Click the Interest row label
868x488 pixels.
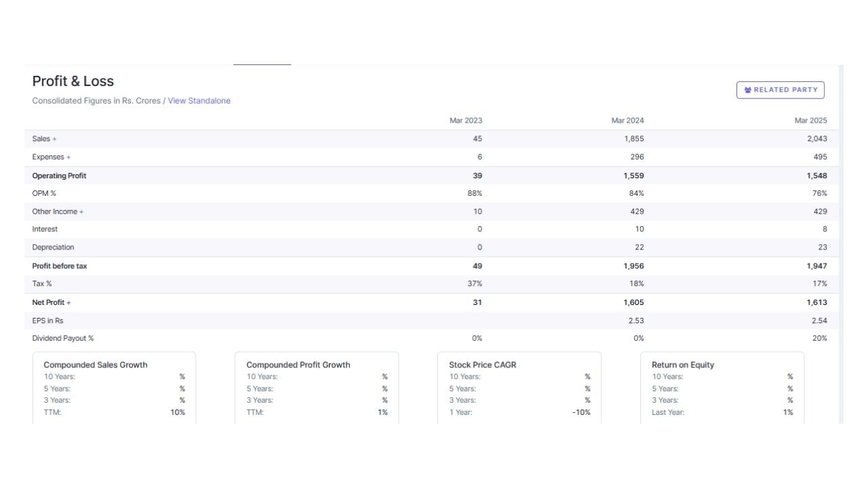point(45,229)
